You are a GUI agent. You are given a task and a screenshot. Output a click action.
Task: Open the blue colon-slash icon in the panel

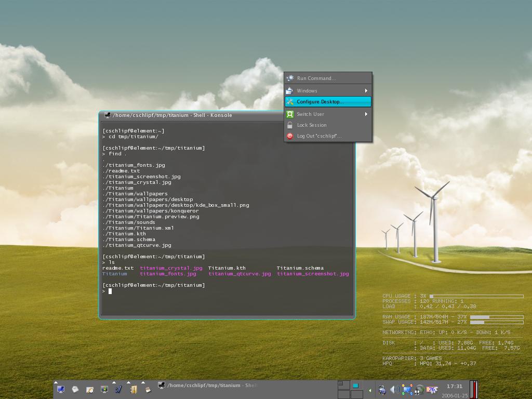118,389
